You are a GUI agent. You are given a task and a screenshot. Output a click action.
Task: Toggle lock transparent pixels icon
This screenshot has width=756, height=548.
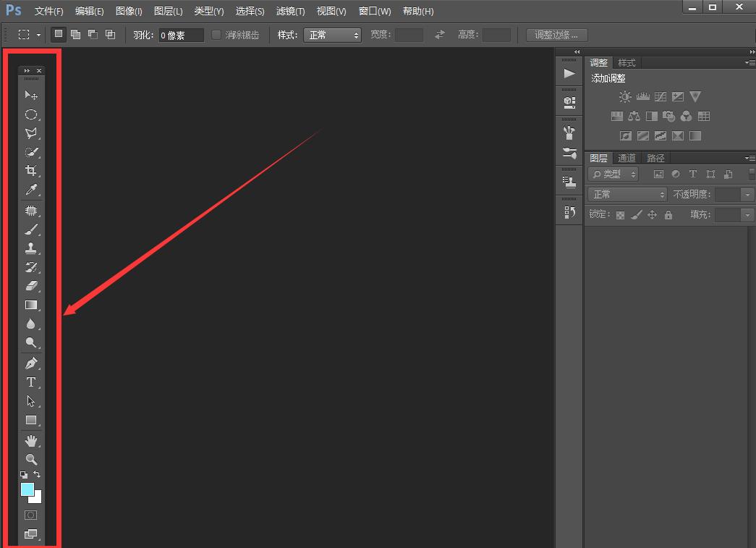(620, 215)
